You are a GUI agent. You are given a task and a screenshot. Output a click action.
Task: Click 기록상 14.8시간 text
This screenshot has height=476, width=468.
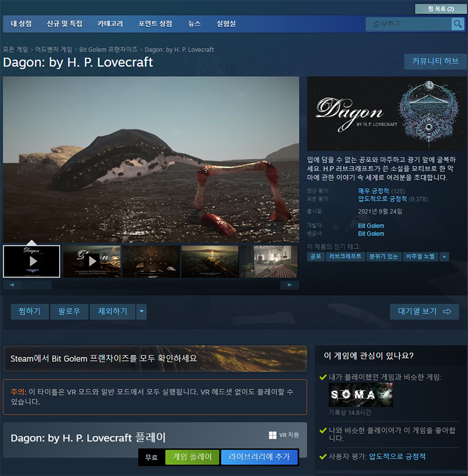[x=350, y=413]
